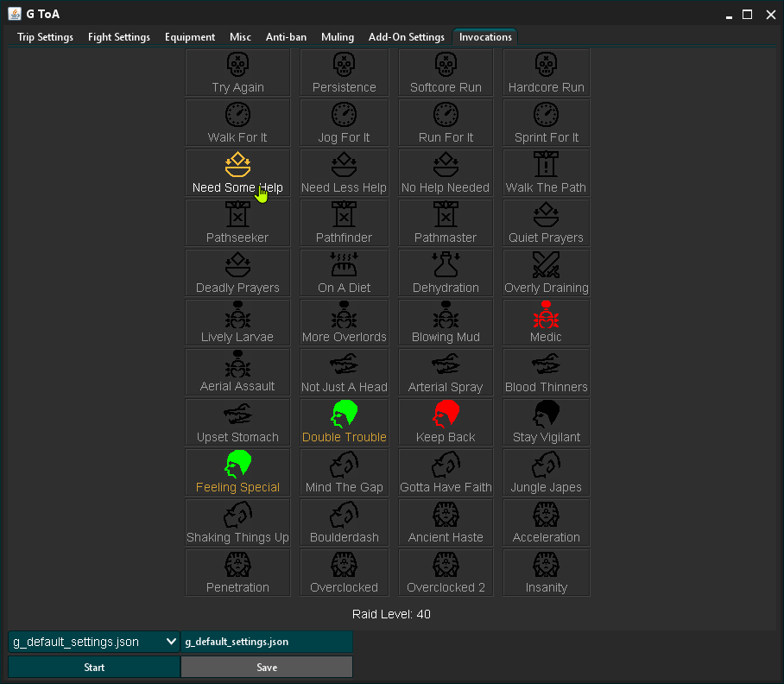Enable the More Overlords invocation
This screenshot has height=684, width=784.
[x=344, y=322]
